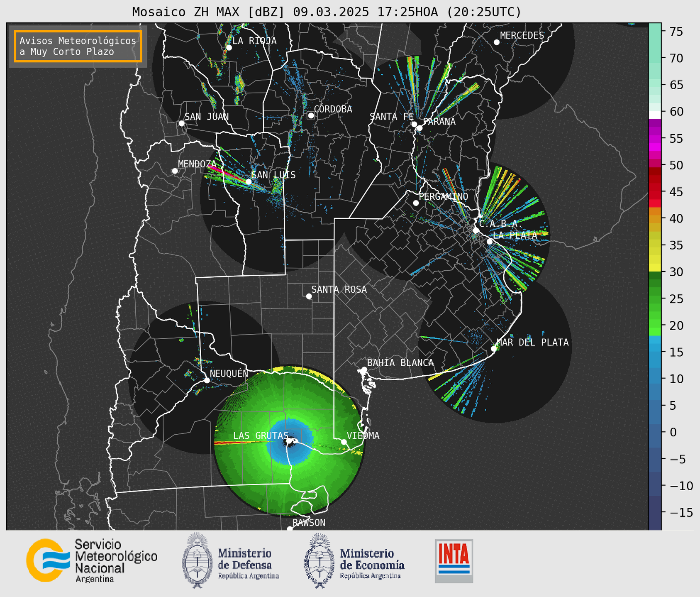Click the RAWSON city marker dot

click(x=290, y=529)
